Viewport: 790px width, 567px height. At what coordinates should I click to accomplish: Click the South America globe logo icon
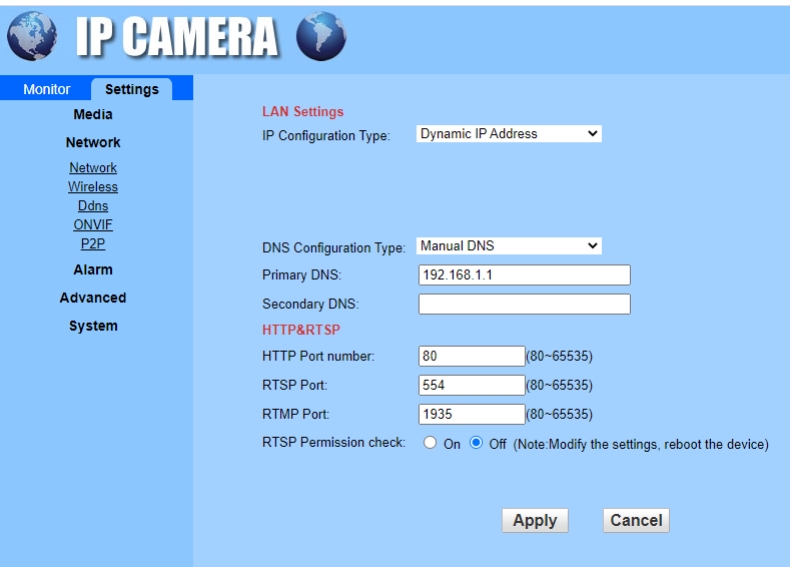321,36
